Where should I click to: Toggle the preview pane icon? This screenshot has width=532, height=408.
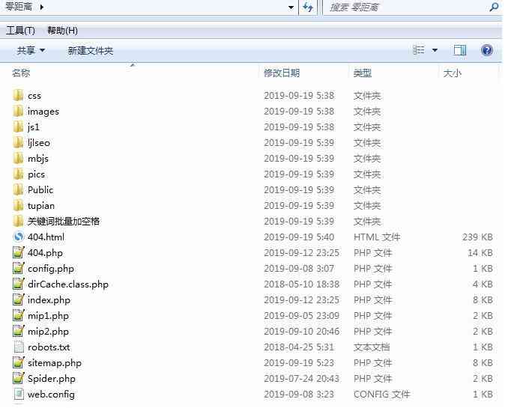tap(460, 50)
